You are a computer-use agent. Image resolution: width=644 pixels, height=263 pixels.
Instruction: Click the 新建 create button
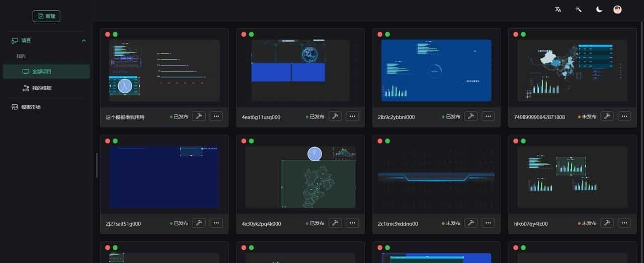(x=46, y=16)
